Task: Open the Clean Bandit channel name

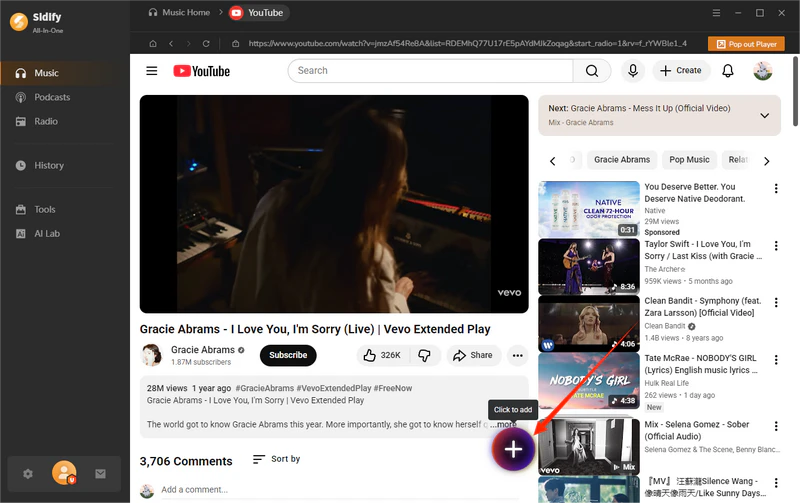Action: pos(665,326)
